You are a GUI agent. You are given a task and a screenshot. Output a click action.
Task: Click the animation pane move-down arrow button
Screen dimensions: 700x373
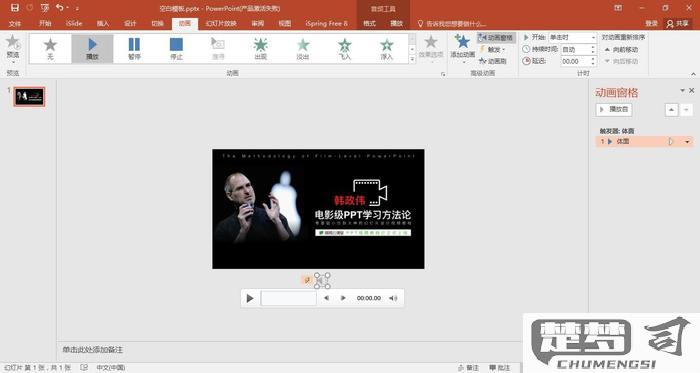(686, 109)
